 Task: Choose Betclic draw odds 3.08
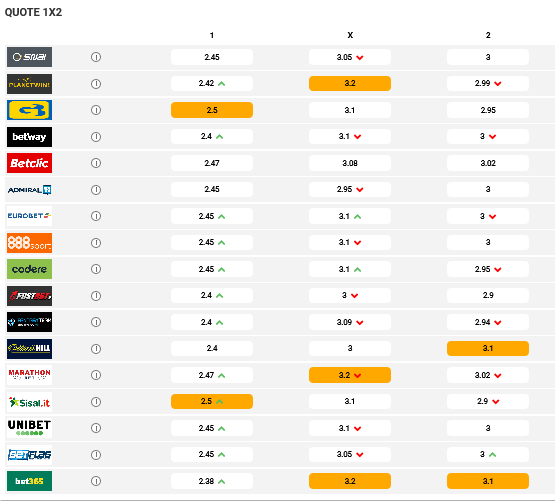pos(350,163)
